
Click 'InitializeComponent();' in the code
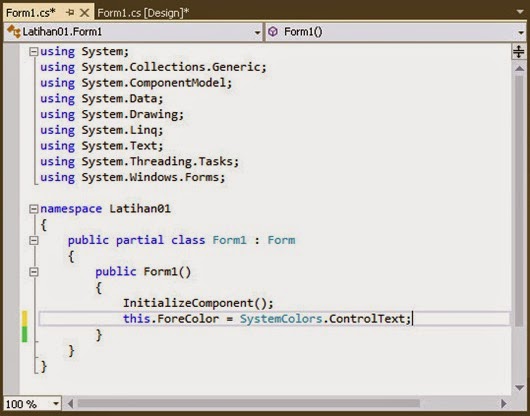tap(198, 303)
